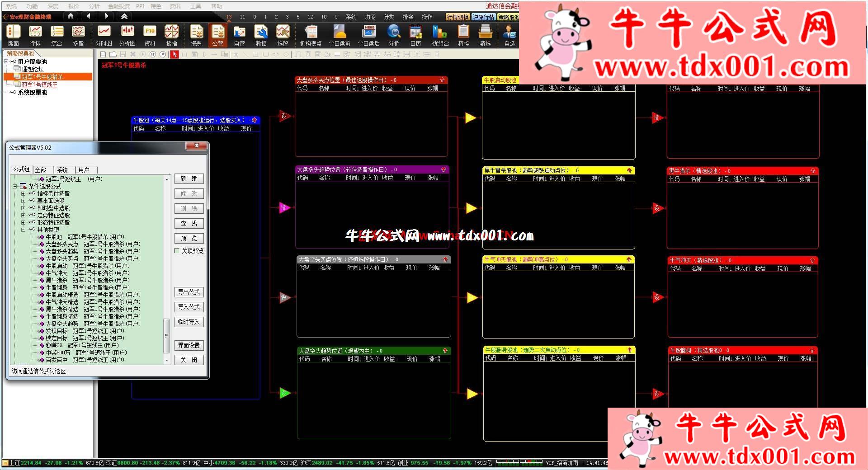This screenshot has width=868, height=470.
Task: Click the 今日盘前 icon
Action: pos(340,35)
